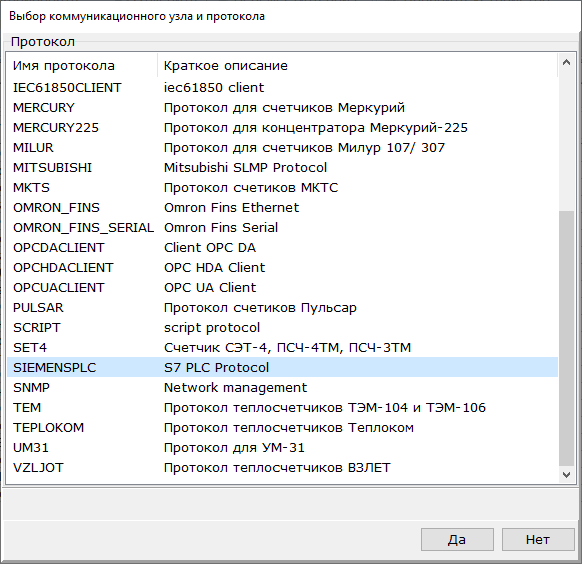
Task: Click the 'OPC HDA Client' description
Action: [x=215, y=268]
